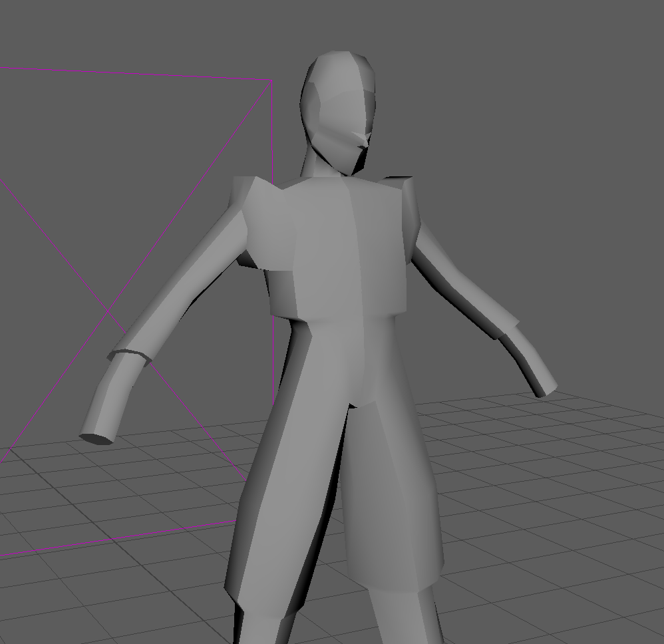
Task: Deselect by clicking empty viewport background
Action: (x=532, y=100)
